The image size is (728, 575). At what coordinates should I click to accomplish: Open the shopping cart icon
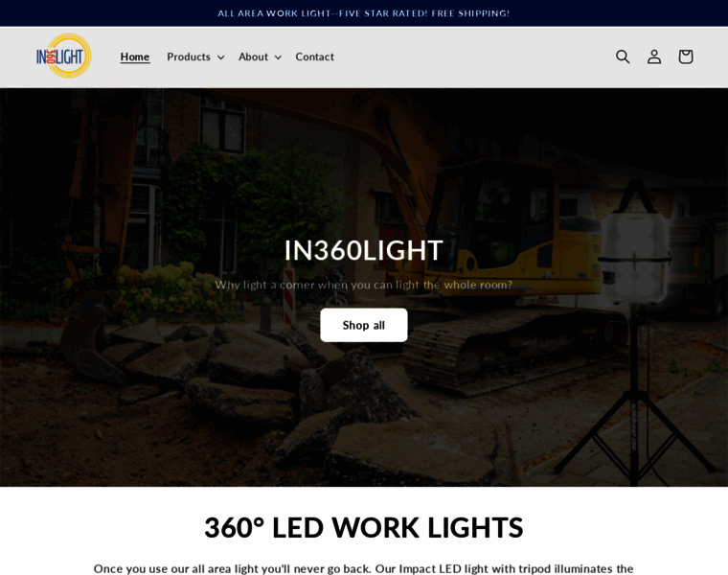point(686,57)
